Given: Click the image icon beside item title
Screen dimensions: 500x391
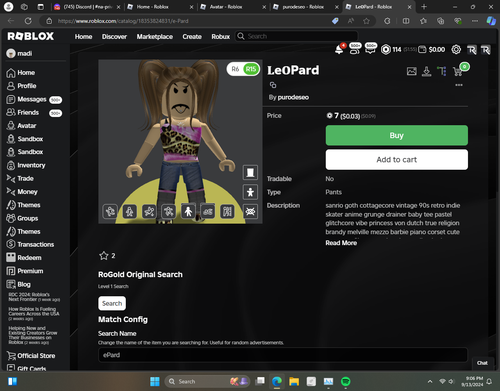Looking at the screenshot, I should click(x=412, y=71).
